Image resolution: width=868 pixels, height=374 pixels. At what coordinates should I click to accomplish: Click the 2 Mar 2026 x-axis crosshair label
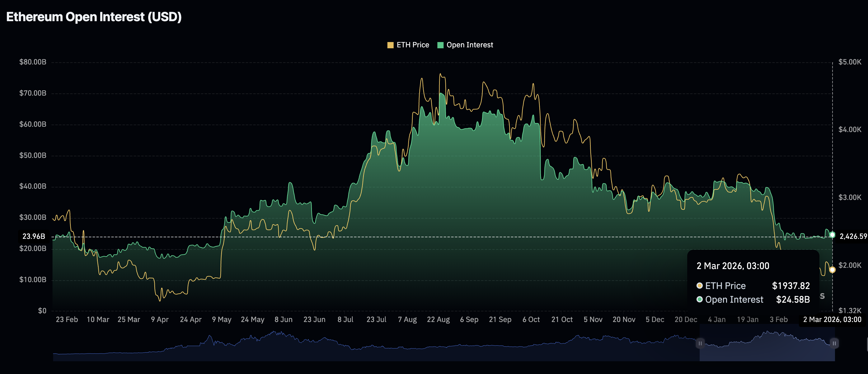coord(832,320)
